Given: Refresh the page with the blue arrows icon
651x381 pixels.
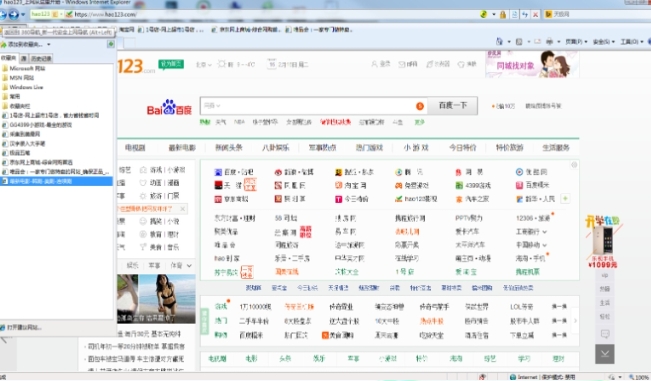Looking at the screenshot, I should click(525, 15).
